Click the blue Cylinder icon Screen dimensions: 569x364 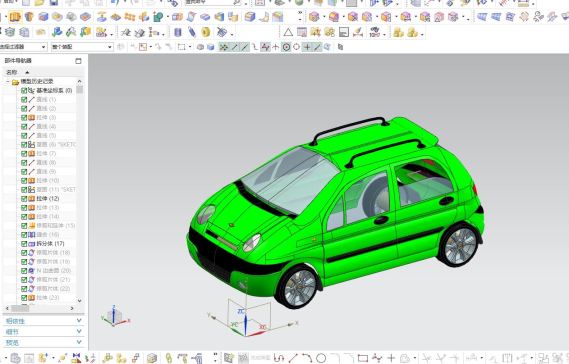tap(177, 32)
